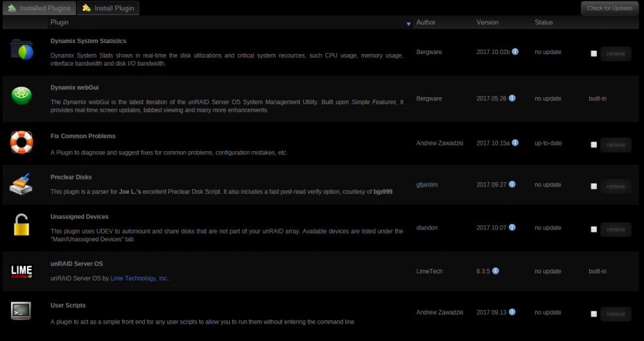Toggle sort arrow in Plugin column header

(408, 24)
